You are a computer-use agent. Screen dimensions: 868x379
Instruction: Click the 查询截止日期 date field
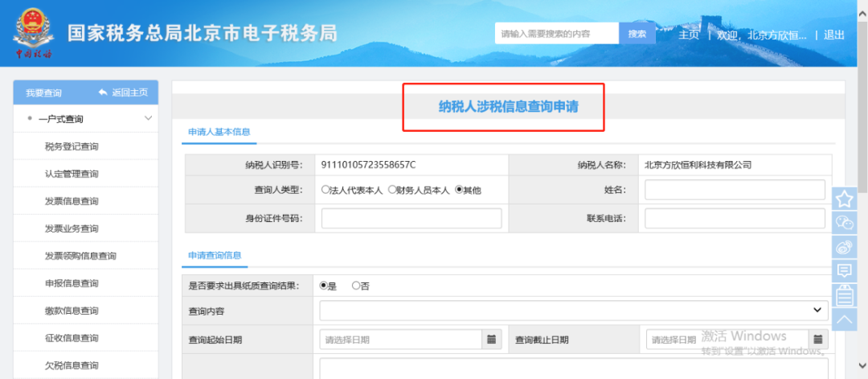[727, 339]
